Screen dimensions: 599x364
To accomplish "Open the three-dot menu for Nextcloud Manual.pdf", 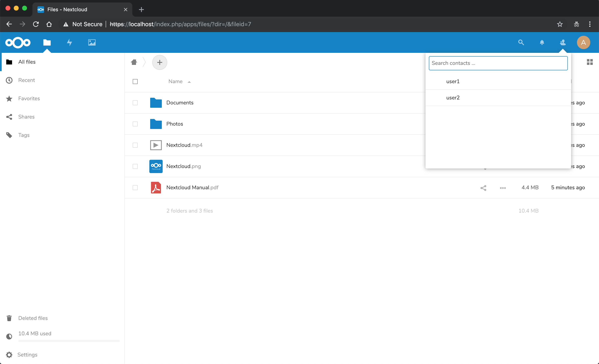I will point(503,188).
